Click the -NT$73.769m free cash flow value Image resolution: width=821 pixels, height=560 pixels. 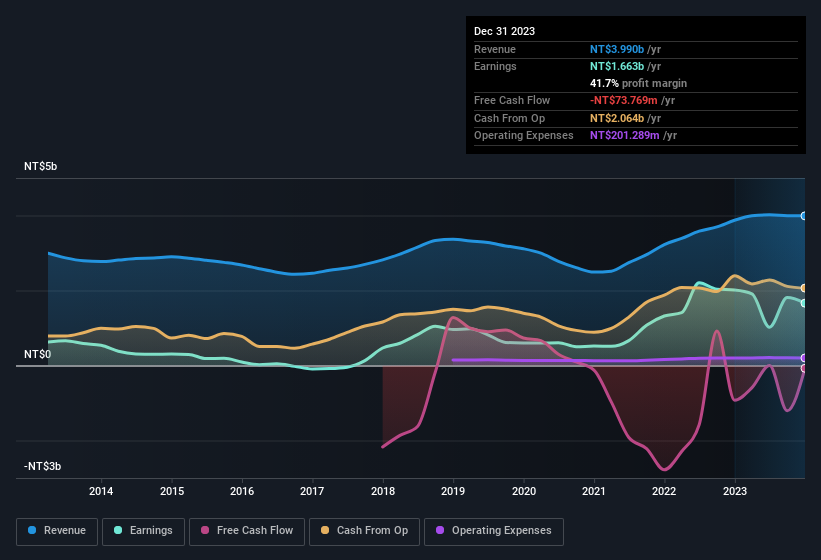pyautogui.click(x=623, y=100)
